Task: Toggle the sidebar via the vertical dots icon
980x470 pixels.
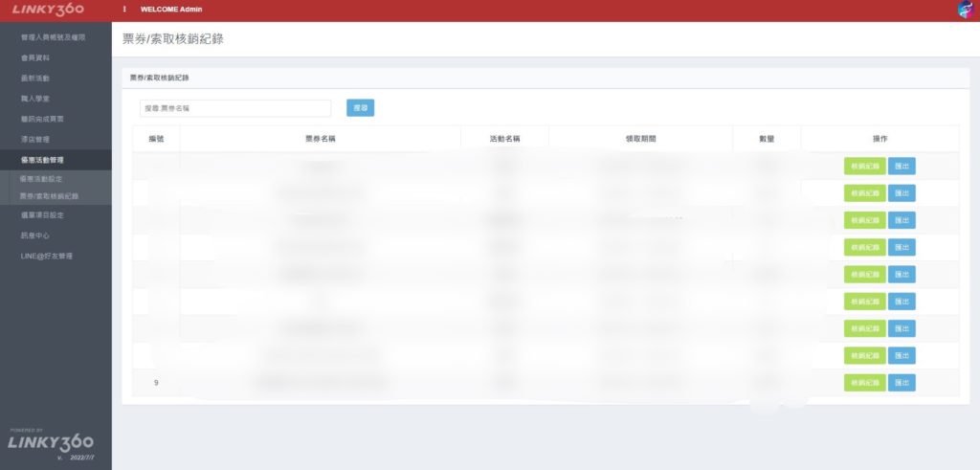Action: click(x=124, y=10)
